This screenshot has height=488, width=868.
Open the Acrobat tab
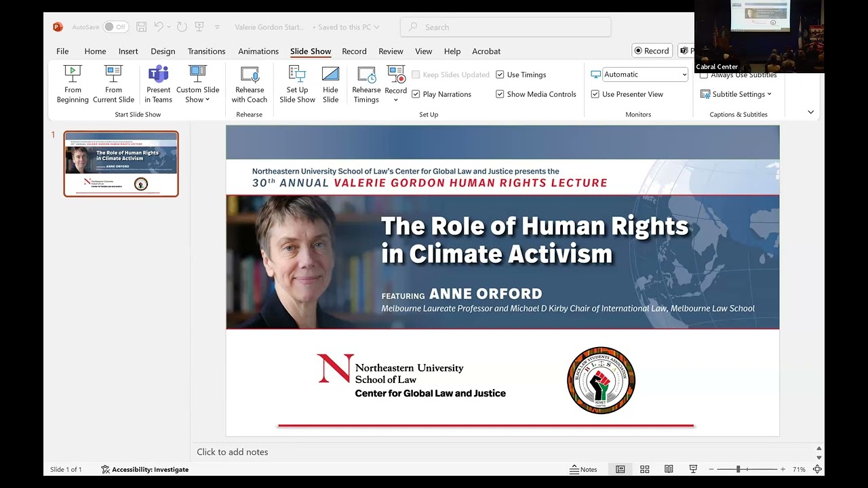point(486,51)
